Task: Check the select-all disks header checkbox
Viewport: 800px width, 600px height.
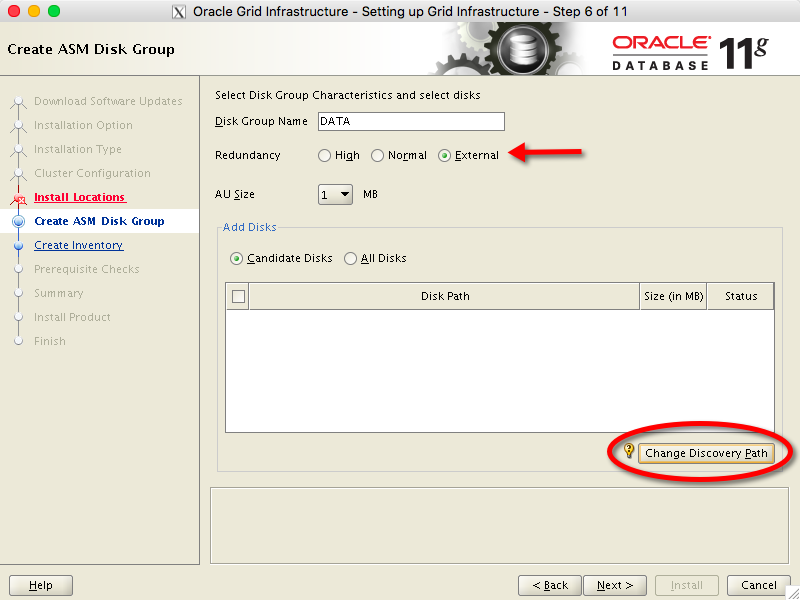Action: 238,296
